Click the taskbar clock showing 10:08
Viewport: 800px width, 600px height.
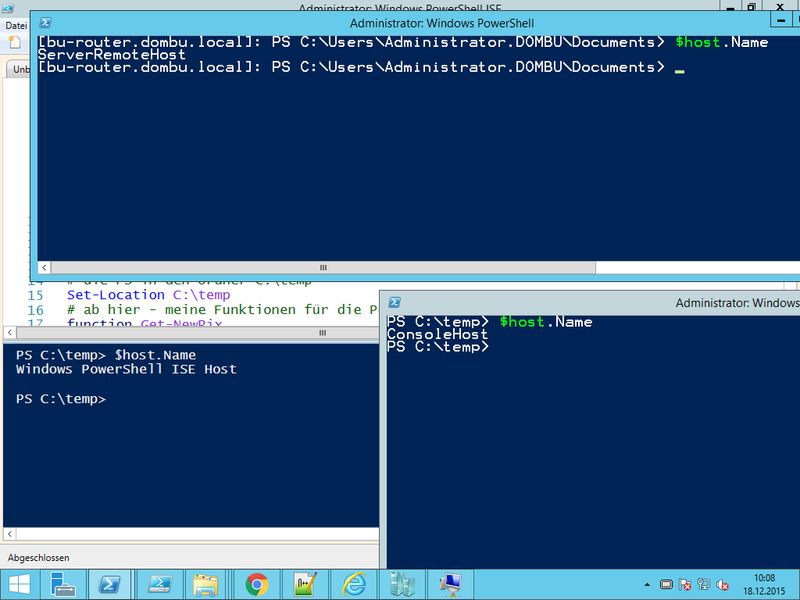point(764,585)
